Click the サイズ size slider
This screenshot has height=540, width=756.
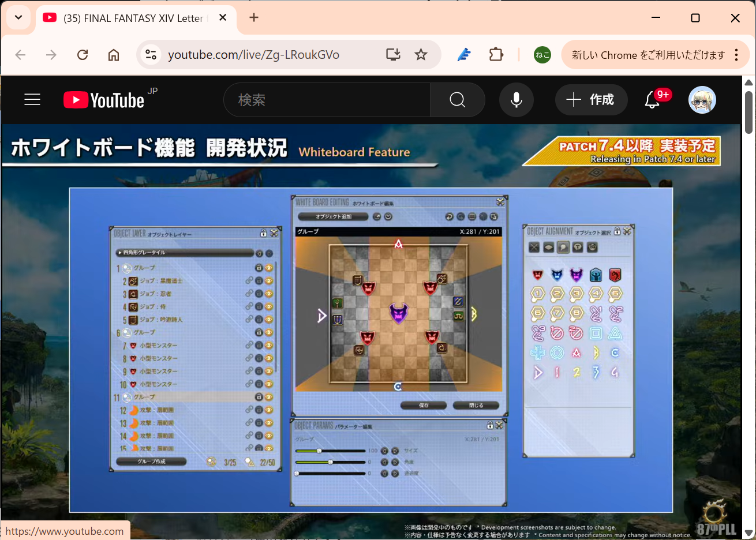coord(330,451)
